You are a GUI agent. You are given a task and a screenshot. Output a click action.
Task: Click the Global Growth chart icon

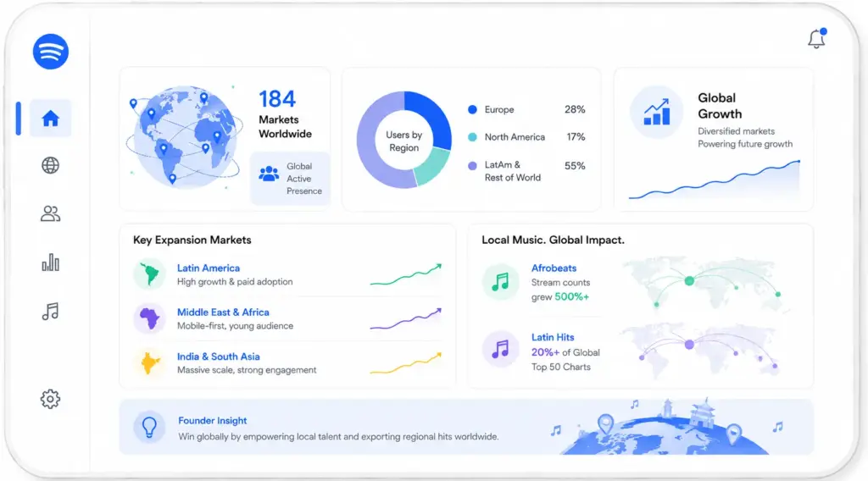click(x=657, y=112)
